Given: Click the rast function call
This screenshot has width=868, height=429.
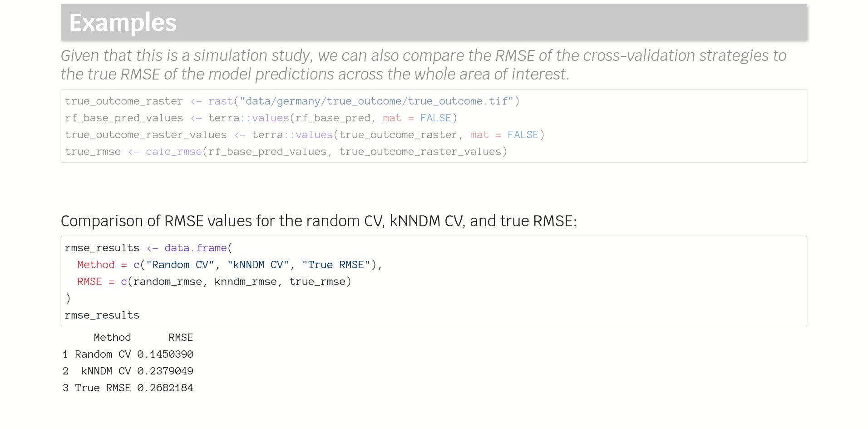Looking at the screenshot, I should [x=220, y=101].
